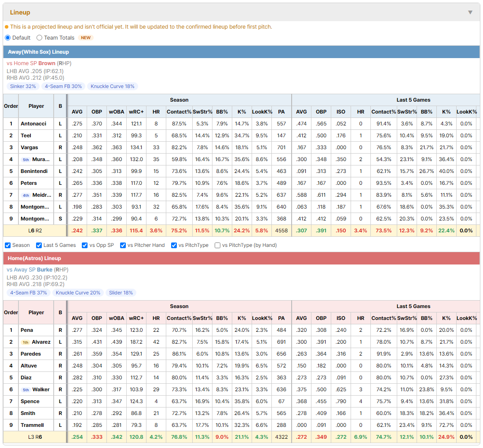Select the Default radio button

point(8,37)
